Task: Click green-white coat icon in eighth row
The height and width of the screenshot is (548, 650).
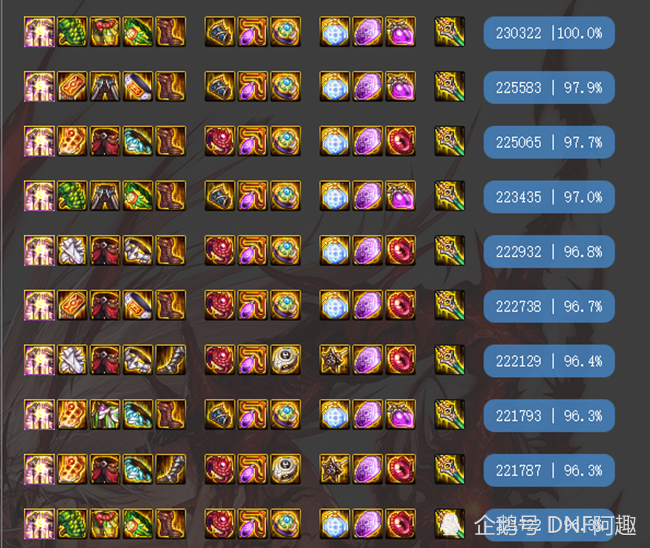Action: click(105, 415)
